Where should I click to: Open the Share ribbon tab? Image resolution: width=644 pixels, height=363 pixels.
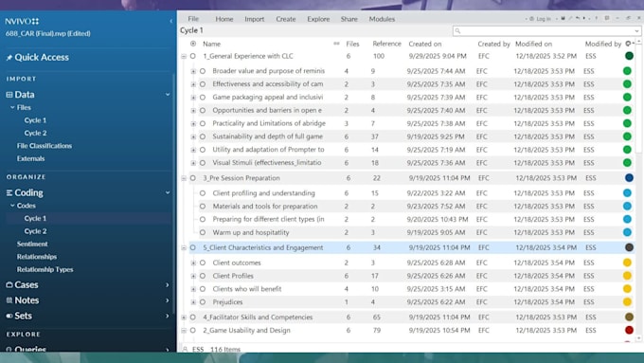[x=349, y=19]
